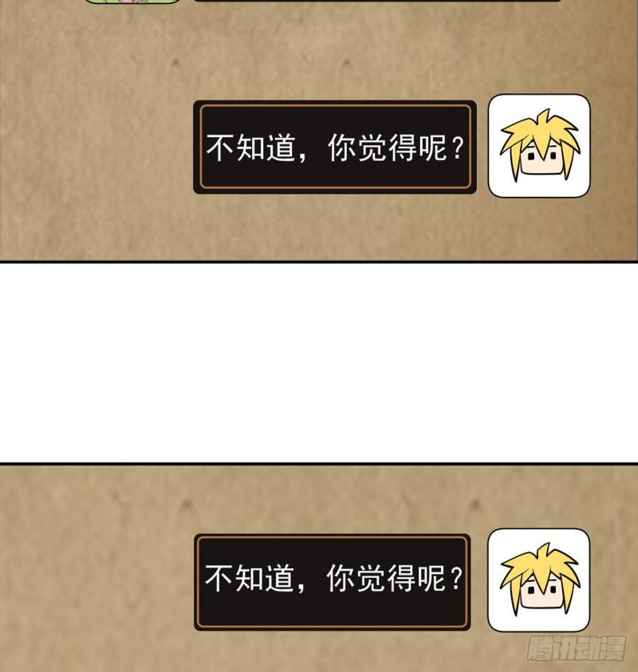This screenshot has height=672, width=638.
Task: Click the black divider line under upper panel
Action: tap(319, 261)
